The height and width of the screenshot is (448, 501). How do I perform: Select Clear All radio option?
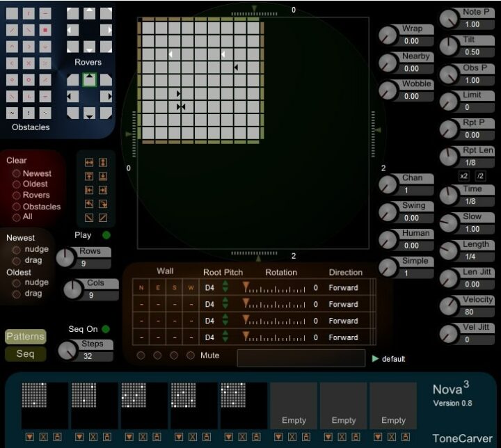click(17, 217)
